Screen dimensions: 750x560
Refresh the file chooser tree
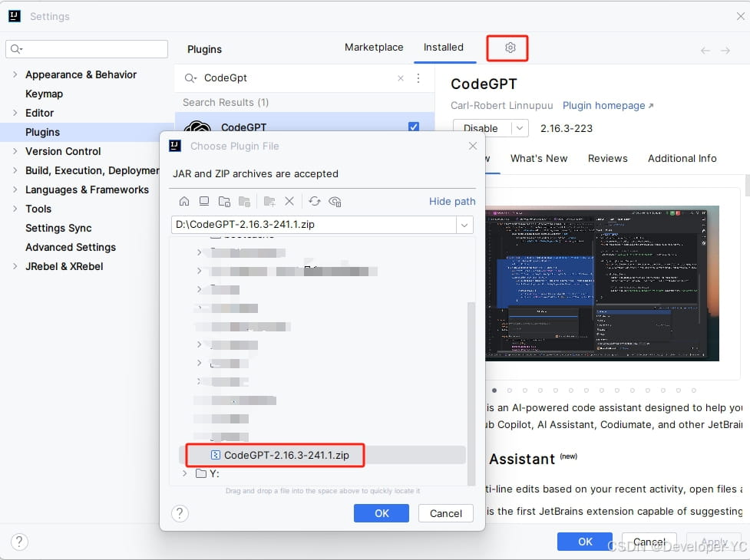(314, 201)
